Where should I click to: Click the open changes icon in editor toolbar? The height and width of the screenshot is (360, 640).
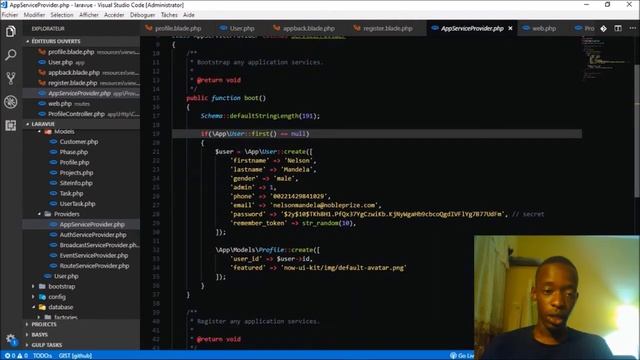click(603, 29)
